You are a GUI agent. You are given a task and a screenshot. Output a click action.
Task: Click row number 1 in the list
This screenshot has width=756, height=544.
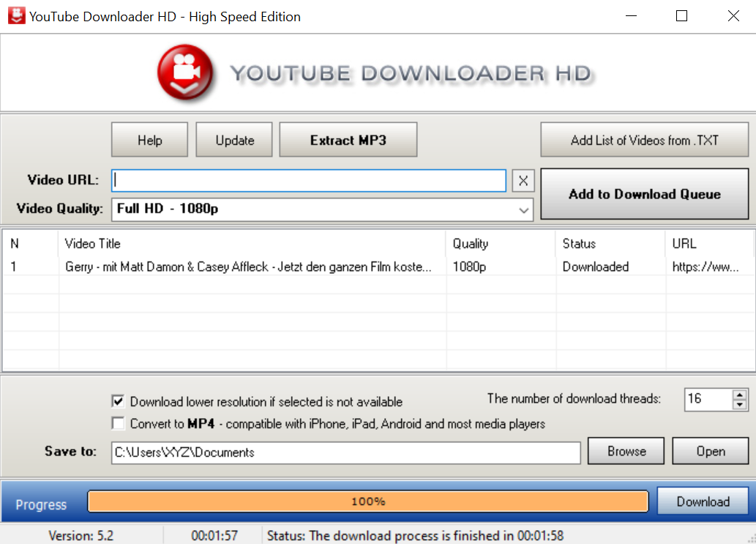click(x=13, y=267)
